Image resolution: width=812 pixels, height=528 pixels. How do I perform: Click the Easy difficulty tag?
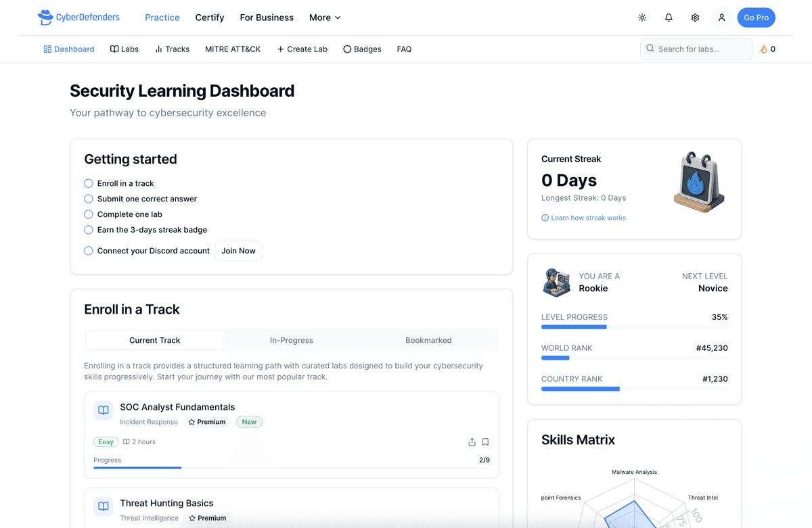(106, 442)
